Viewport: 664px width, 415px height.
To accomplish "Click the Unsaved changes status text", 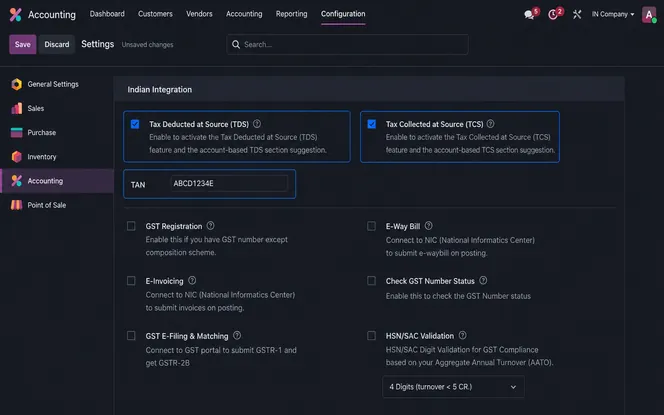I will coord(147,44).
